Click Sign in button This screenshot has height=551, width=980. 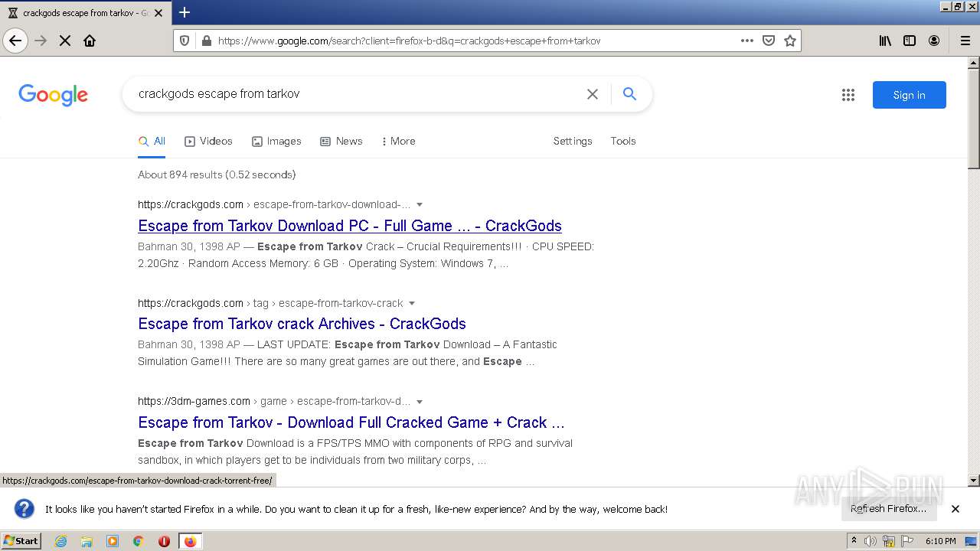[909, 95]
